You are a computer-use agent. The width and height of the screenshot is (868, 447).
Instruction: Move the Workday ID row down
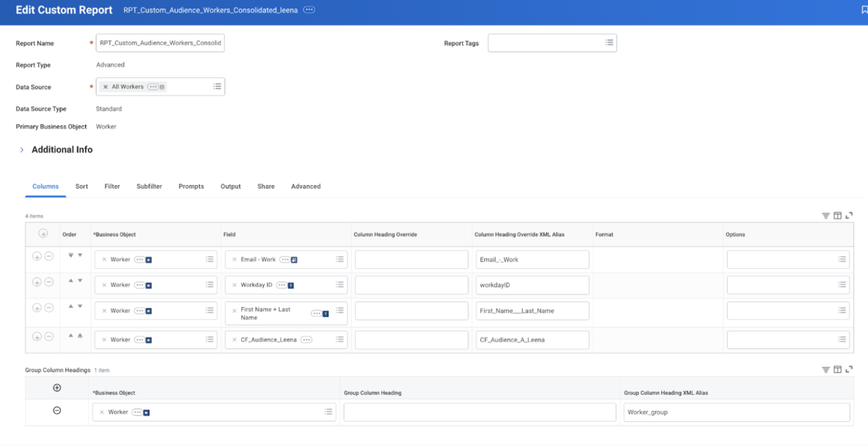(x=80, y=281)
